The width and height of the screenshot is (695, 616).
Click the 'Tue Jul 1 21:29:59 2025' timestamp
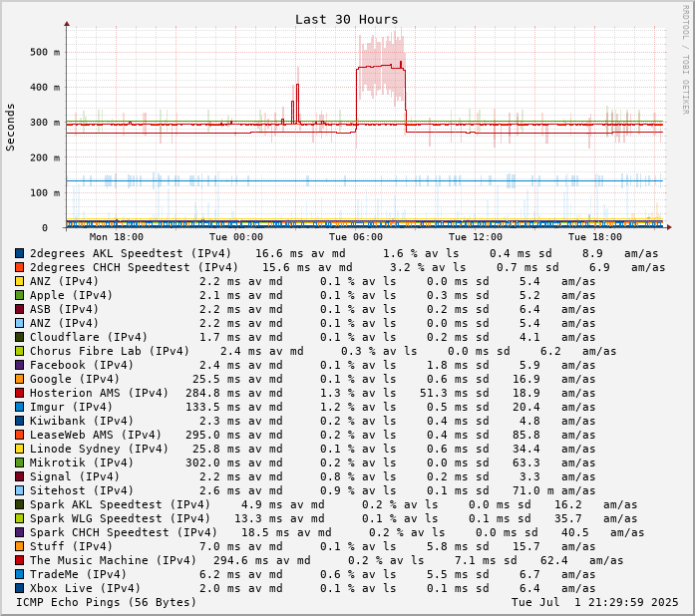click(595, 602)
